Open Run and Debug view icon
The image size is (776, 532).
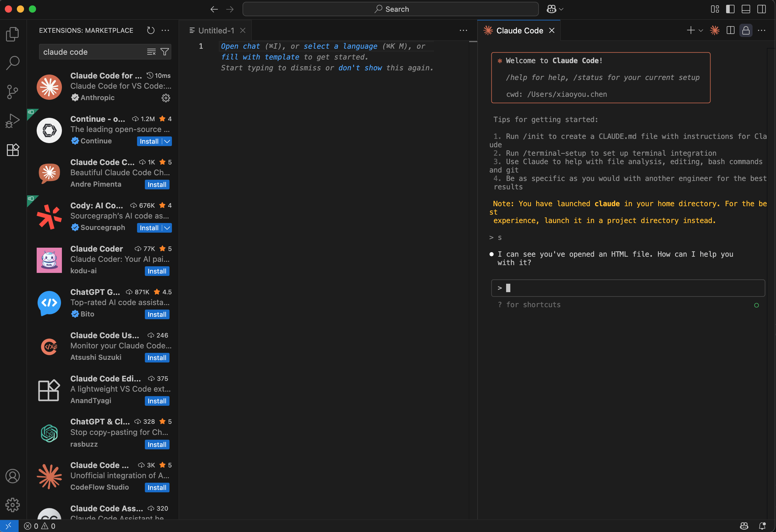(x=12, y=121)
